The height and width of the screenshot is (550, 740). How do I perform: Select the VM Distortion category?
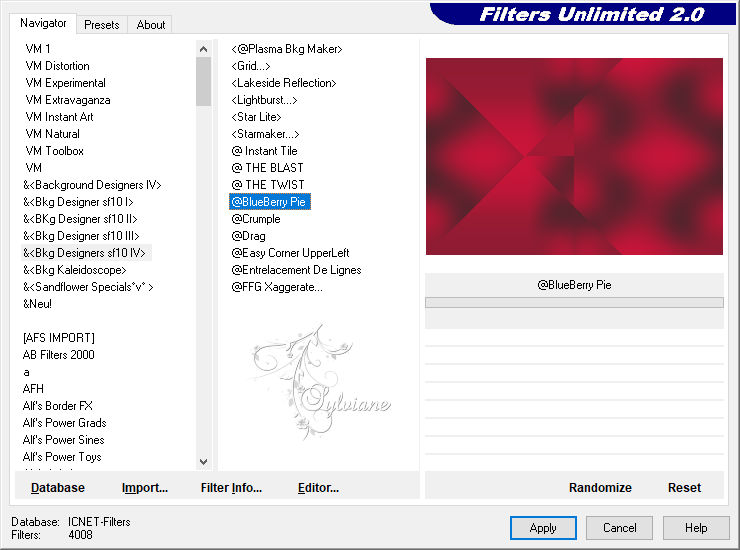point(58,66)
